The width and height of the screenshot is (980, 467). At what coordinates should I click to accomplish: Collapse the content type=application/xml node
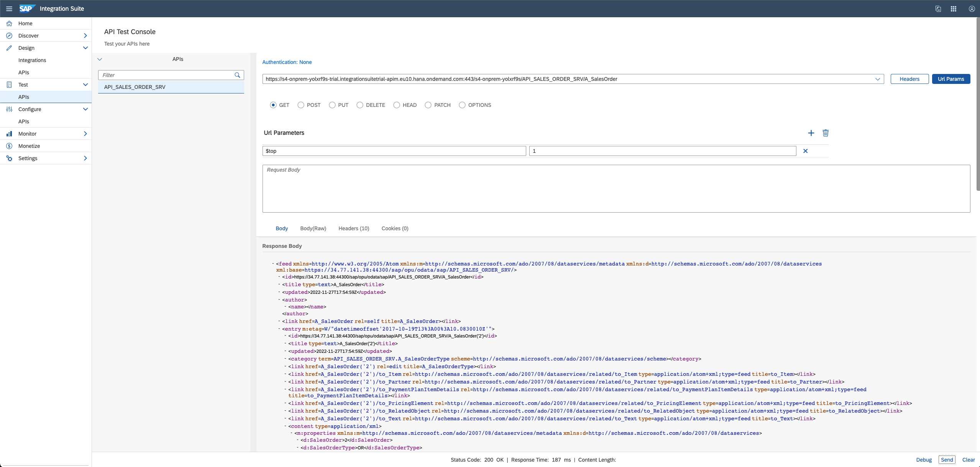pos(285,426)
